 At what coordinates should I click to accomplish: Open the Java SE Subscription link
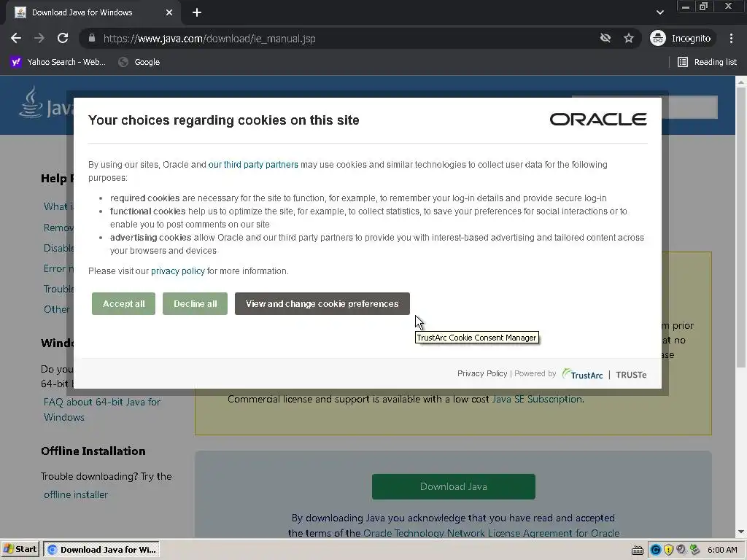(537, 399)
